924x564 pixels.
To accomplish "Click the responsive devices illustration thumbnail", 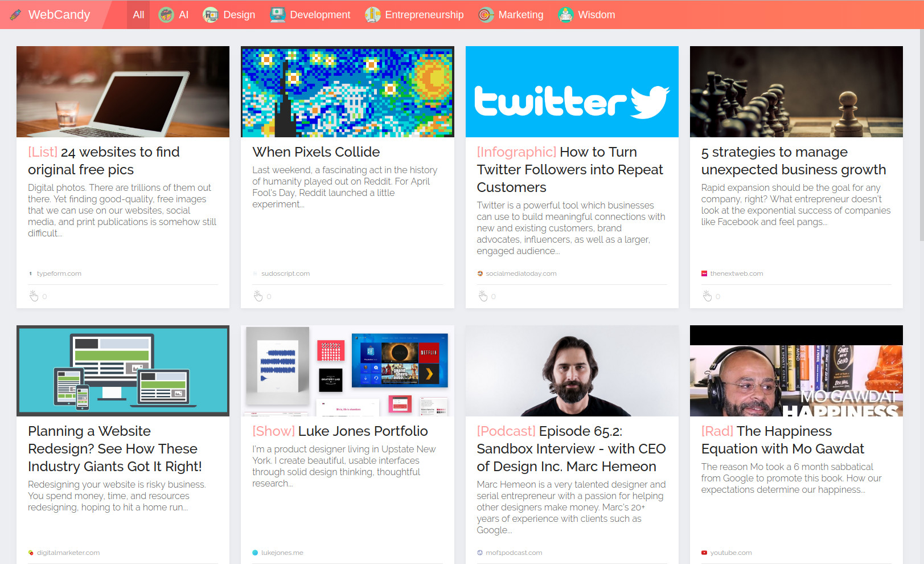I will 123,371.
